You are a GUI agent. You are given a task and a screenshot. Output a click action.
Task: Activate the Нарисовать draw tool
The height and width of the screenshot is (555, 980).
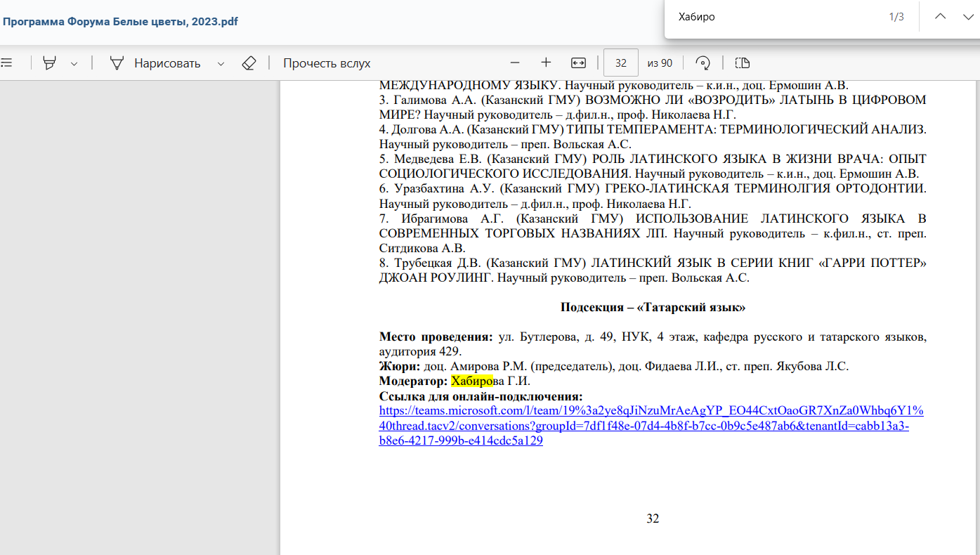click(155, 63)
